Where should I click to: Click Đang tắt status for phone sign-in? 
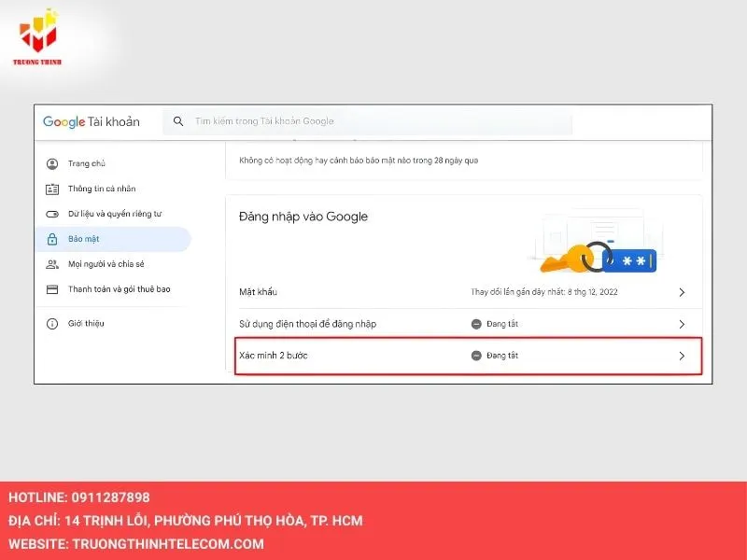pos(501,324)
